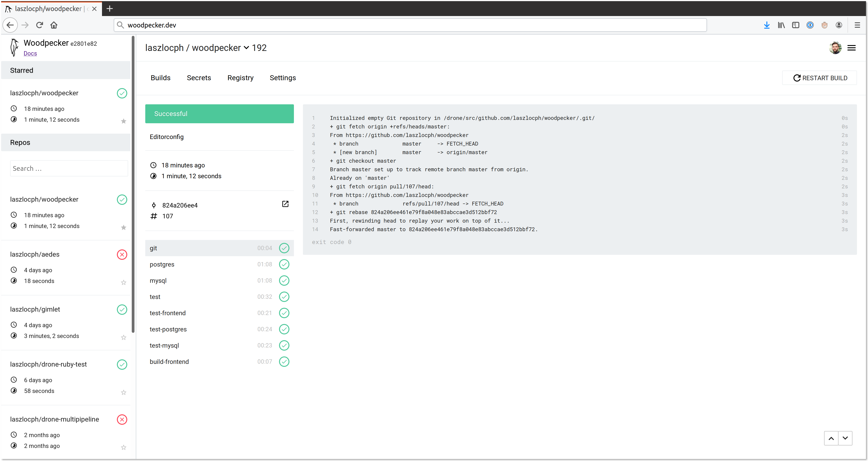Click the 'exit code 0' log line
Image resolution: width=868 pixels, height=461 pixels.
332,242
